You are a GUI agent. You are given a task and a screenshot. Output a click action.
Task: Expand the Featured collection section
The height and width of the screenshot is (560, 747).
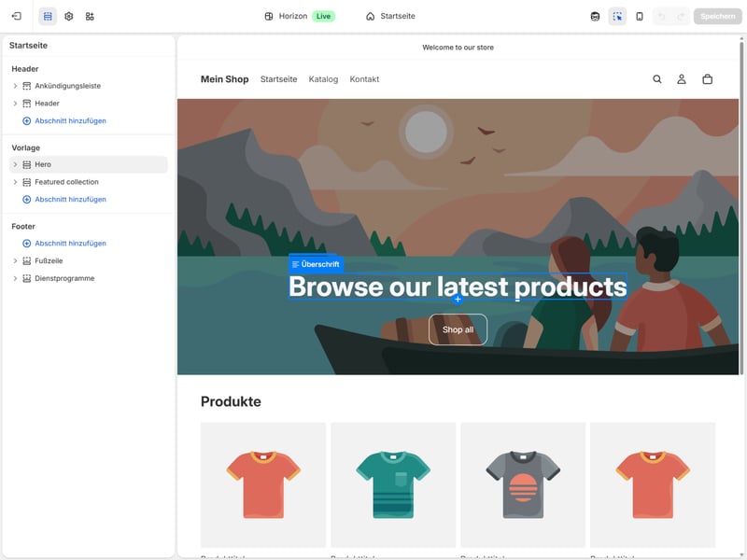click(15, 182)
